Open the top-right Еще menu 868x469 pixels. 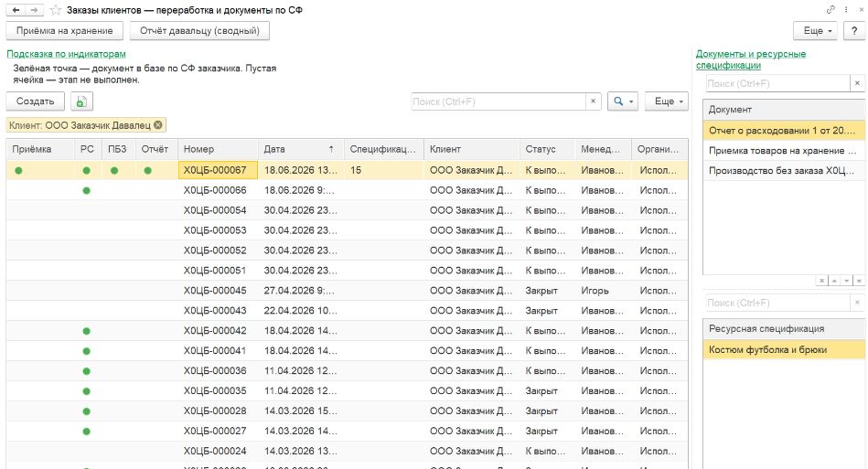point(818,31)
